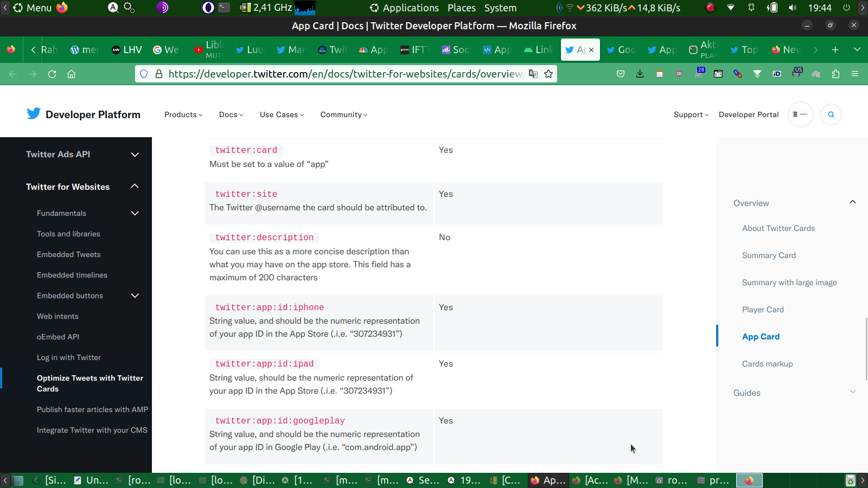Go to Embedded timelines page
The width and height of the screenshot is (868, 488).
(72, 275)
